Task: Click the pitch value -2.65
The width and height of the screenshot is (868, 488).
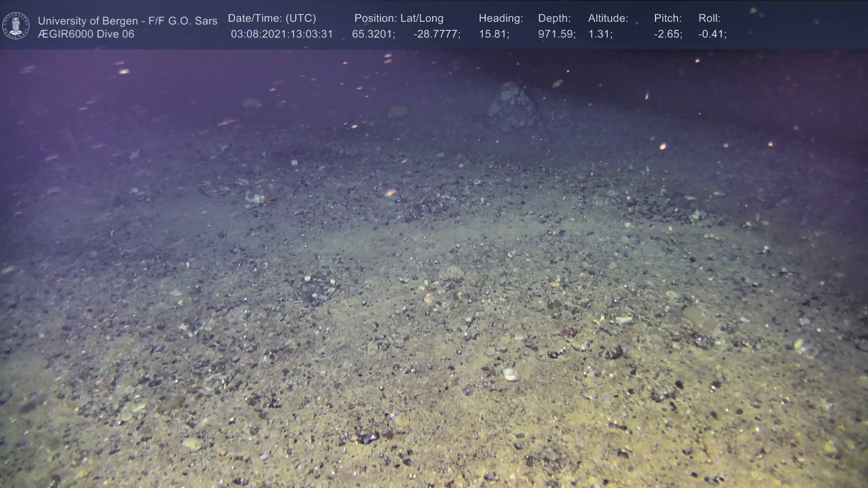Action: tap(668, 34)
